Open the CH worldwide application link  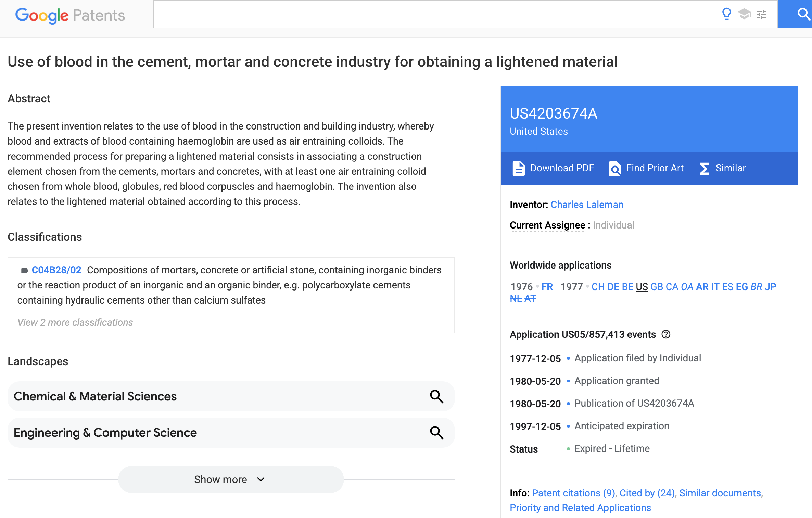click(x=598, y=287)
